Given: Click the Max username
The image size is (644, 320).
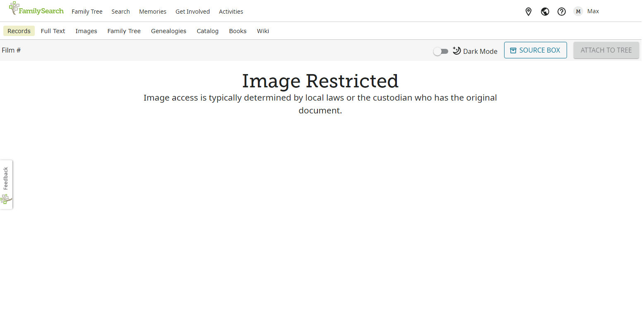Looking at the screenshot, I should point(593,11).
